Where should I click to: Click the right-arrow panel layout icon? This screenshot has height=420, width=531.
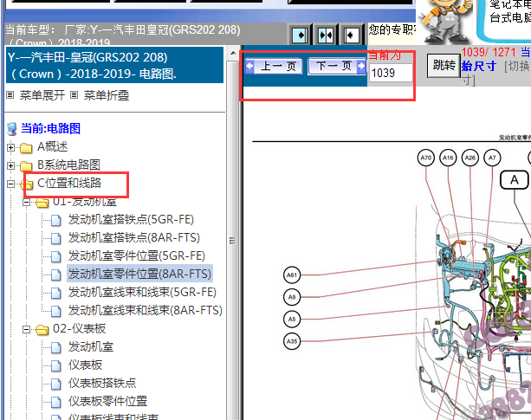point(300,35)
